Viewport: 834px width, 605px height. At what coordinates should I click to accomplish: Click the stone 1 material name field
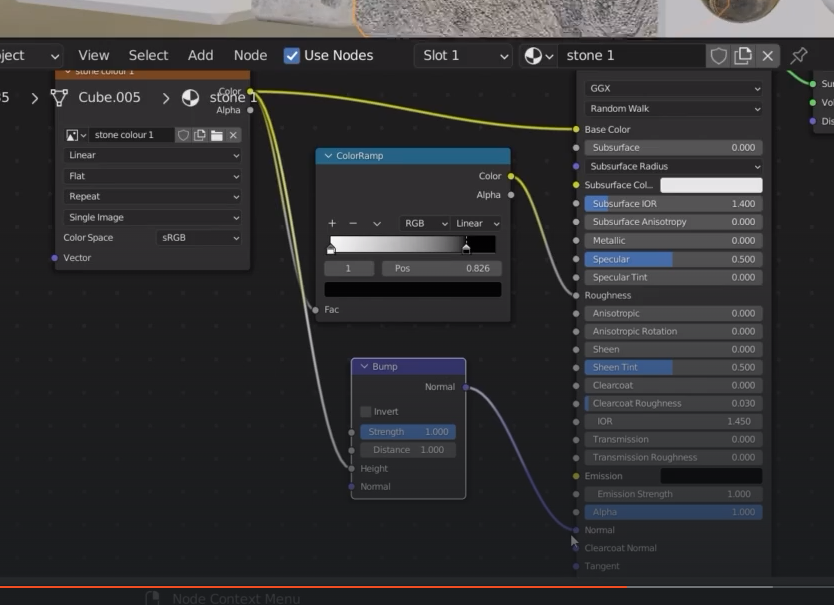click(x=631, y=55)
